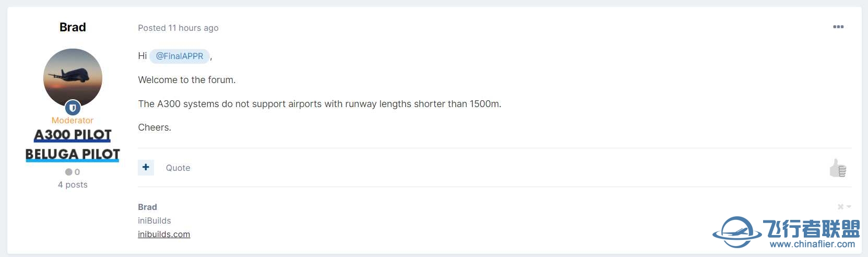The image size is (868, 257).
Task: Open the three-dots post options menu
Action: pyautogui.click(x=838, y=27)
